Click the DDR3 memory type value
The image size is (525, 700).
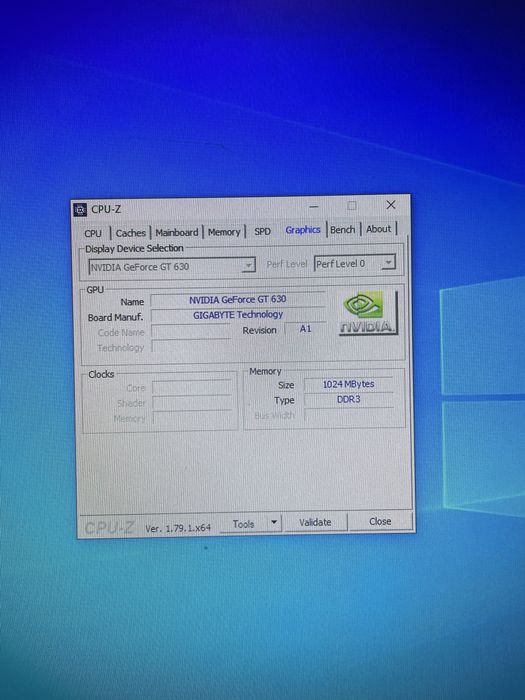pos(349,400)
